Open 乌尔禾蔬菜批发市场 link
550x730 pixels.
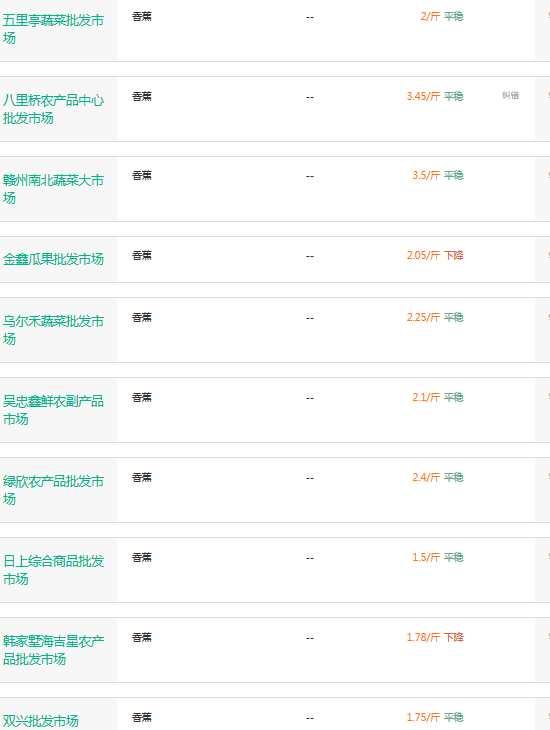click(x=53, y=330)
